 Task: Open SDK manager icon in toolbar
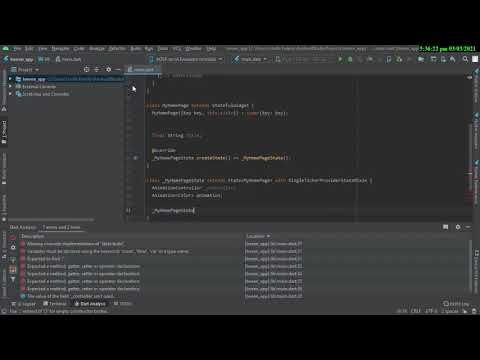click(x=453, y=59)
